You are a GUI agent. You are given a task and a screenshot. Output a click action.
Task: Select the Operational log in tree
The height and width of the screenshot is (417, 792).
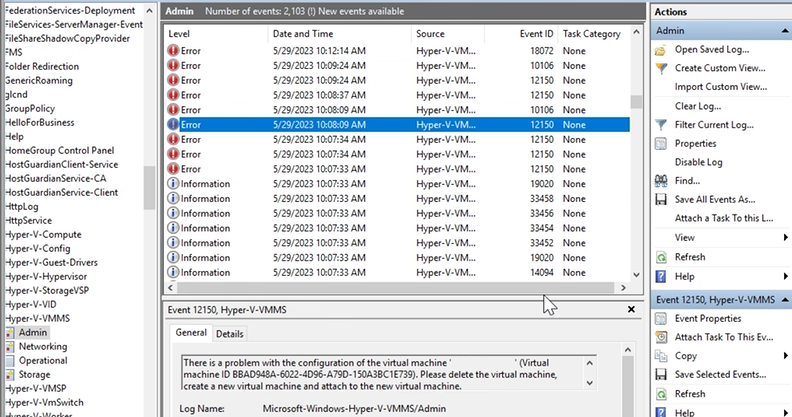coord(43,360)
